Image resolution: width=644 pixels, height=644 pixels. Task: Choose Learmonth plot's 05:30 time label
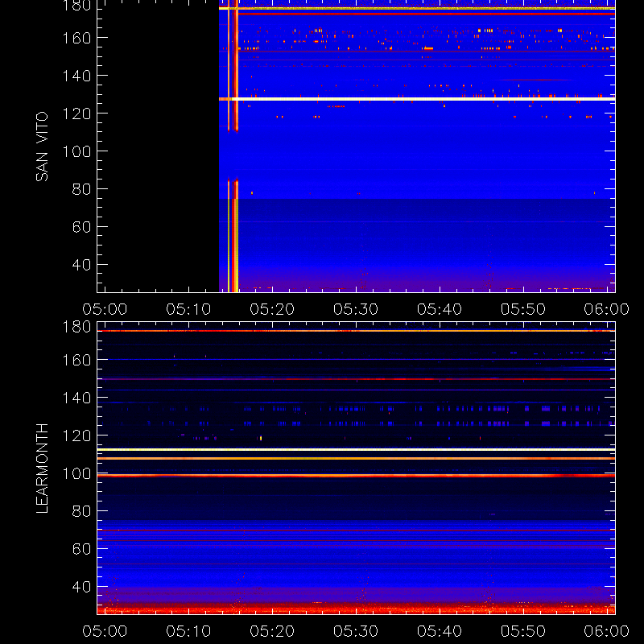(x=356, y=631)
